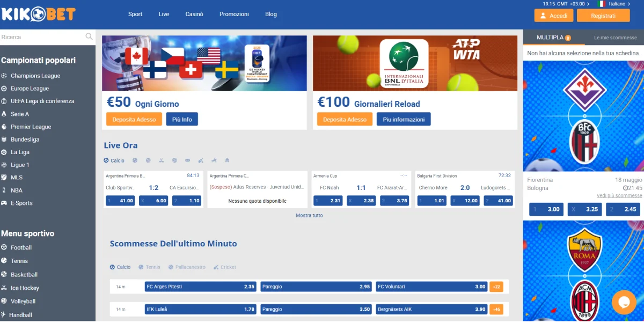Open the Italiano language selector

coord(620,4)
